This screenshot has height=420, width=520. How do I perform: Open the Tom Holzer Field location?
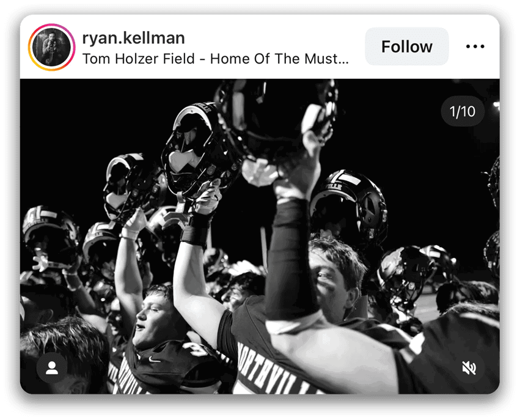(x=215, y=59)
